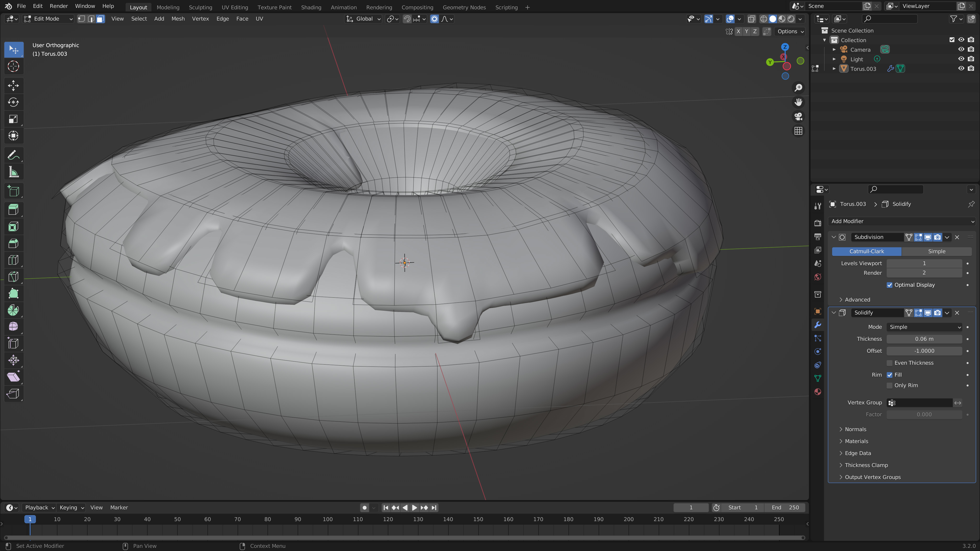Switch to the Sculpting workspace tab
This screenshot has height=551, width=980.
click(200, 7)
